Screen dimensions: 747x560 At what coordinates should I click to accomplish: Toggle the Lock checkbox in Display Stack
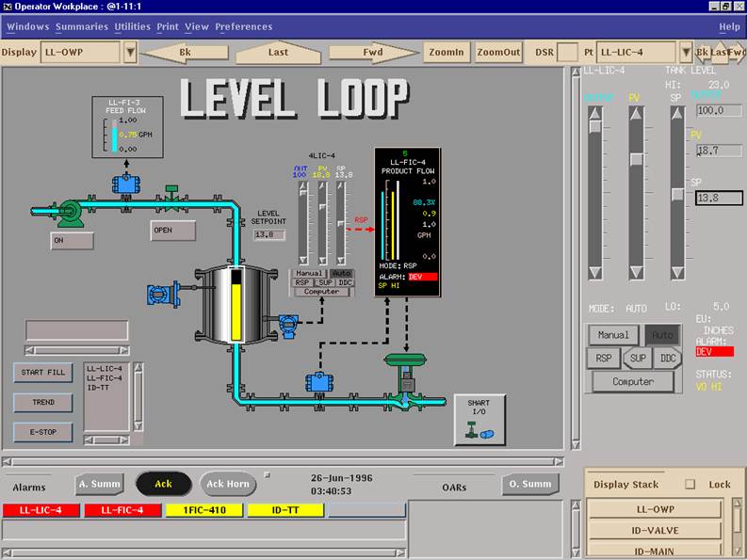[x=690, y=485]
